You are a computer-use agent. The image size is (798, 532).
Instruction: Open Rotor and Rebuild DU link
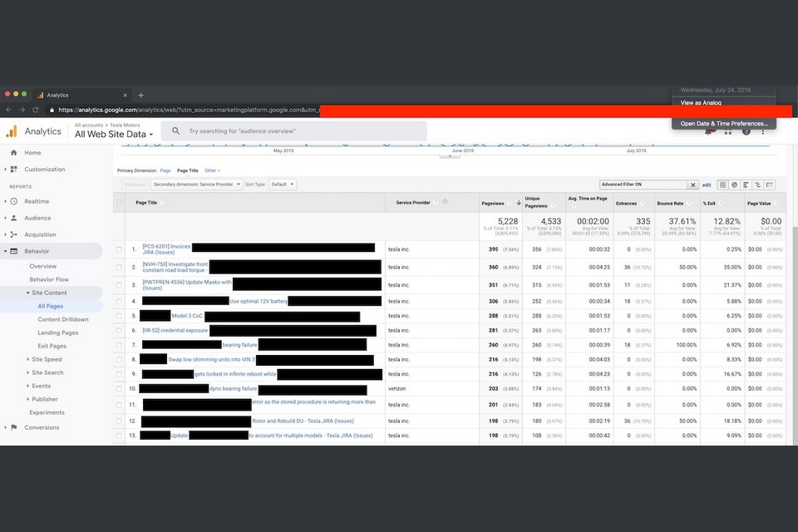[x=303, y=421]
